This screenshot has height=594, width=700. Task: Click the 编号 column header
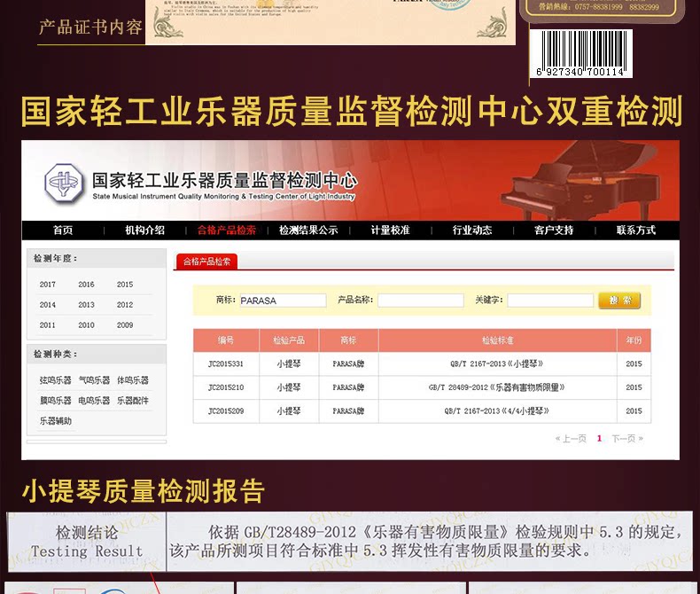[x=226, y=340]
